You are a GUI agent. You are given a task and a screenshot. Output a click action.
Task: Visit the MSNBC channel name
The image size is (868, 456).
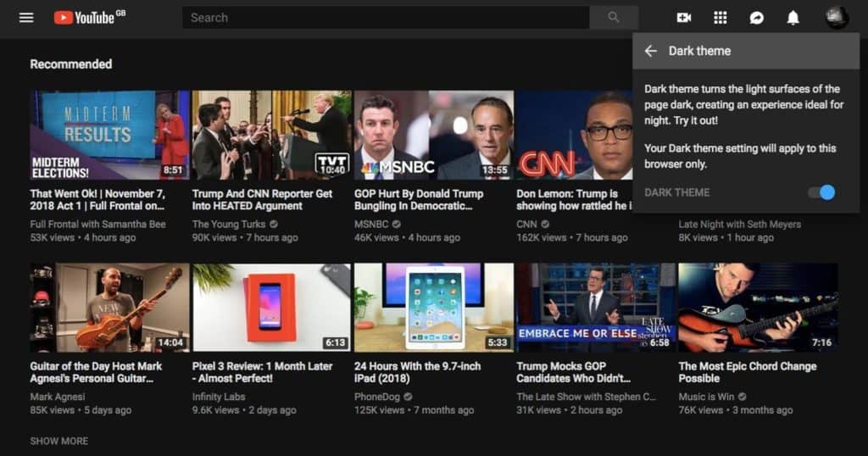click(x=371, y=224)
